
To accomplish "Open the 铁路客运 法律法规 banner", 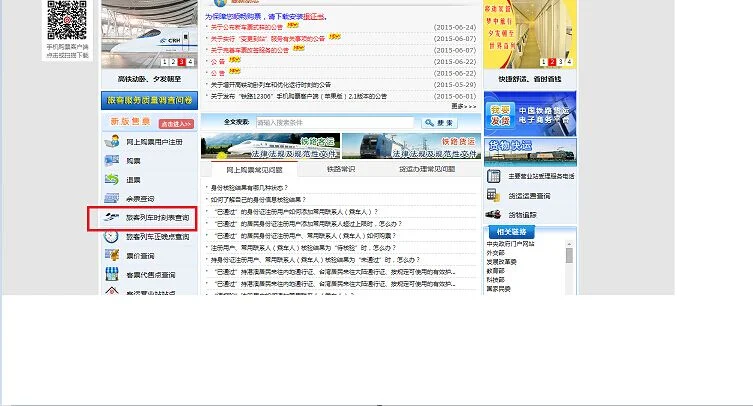I will click(x=270, y=146).
